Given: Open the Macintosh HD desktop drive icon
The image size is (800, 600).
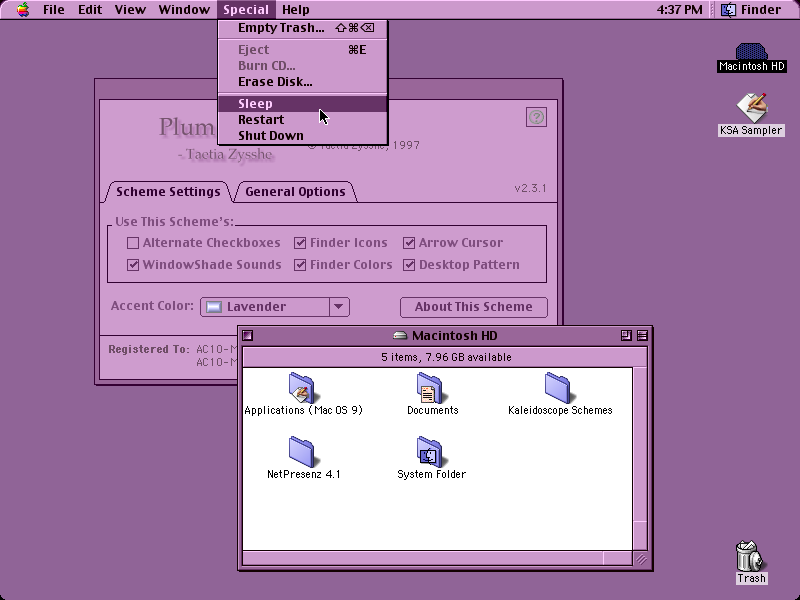Looking at the screenshot, I should click(751, 52).
